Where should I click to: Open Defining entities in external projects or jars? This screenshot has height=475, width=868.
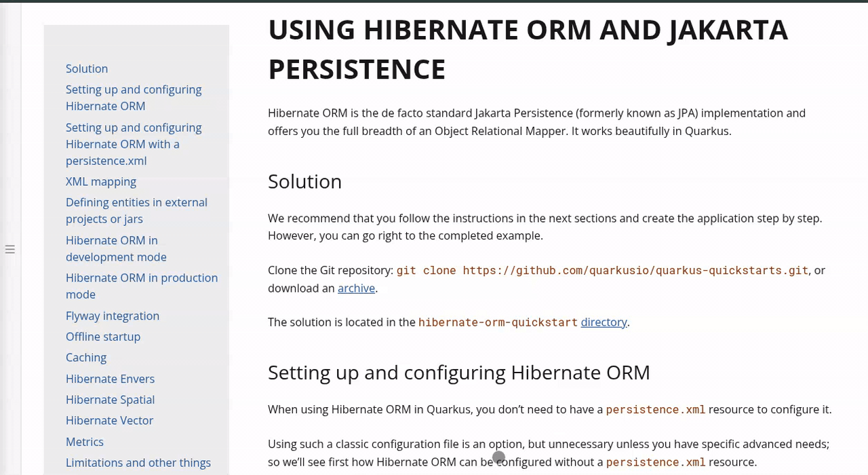[136, 210]
